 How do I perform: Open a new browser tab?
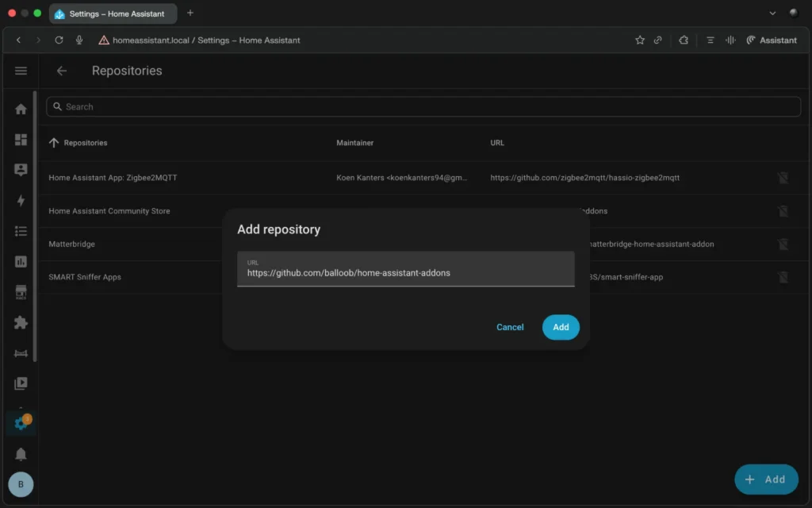[x=190, y=13]
